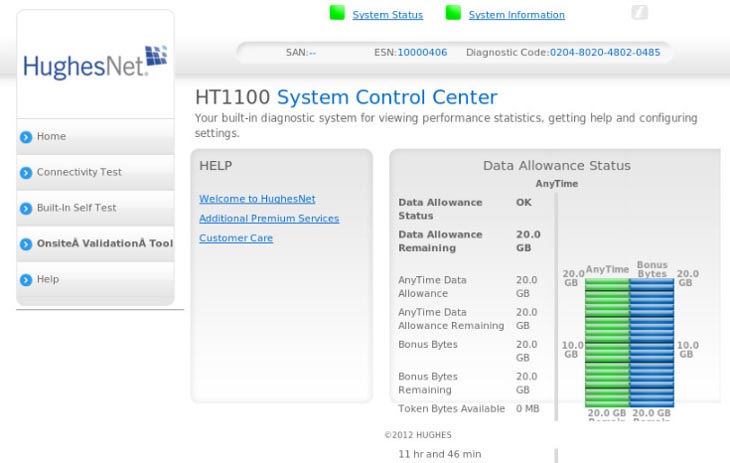Viewport: 730px width, 463px height.
Task: Open Built-In Self Test menu item
Action: (x=95, y=208)
